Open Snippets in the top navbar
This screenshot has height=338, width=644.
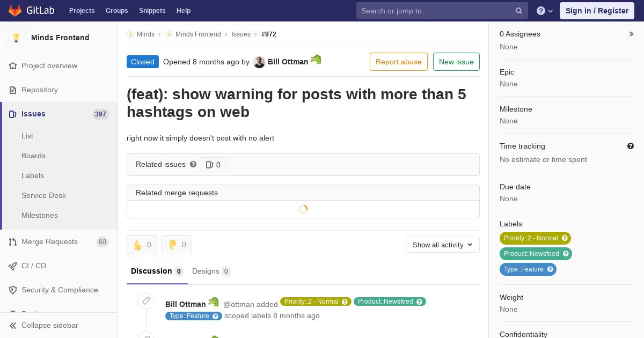152,11
